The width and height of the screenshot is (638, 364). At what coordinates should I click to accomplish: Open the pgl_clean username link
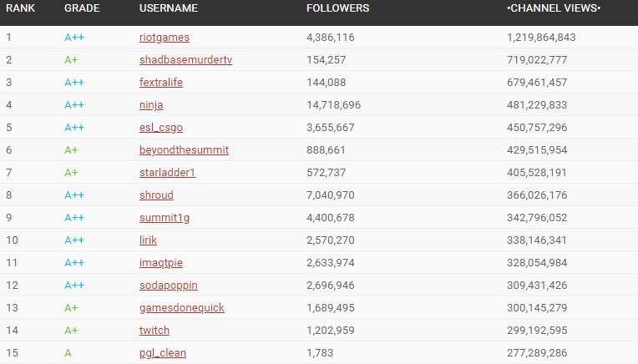click(162, 353)
